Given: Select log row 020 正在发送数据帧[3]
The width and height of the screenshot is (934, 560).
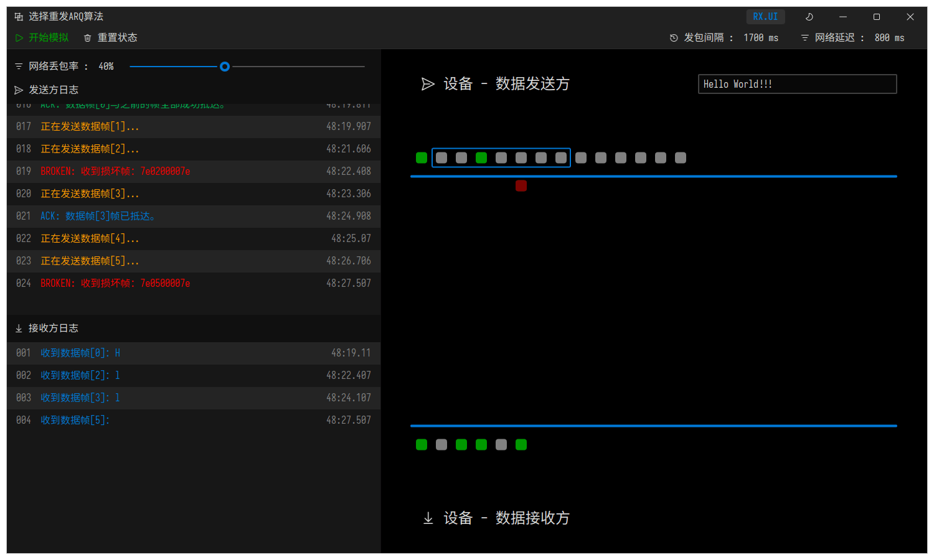Looking at the screenshot, I should pyautogui.click(x=194, y=194).
